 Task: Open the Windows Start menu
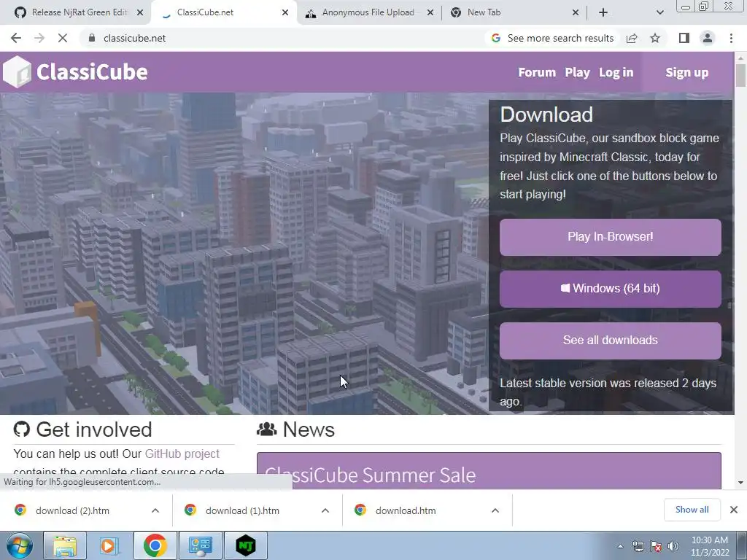click(x=18, y=545)
